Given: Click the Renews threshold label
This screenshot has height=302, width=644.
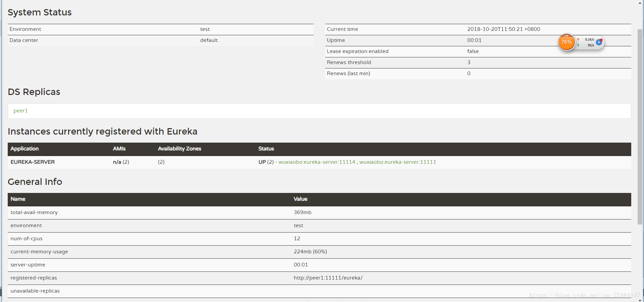Looking at the screenshot, I should [349, 62].
